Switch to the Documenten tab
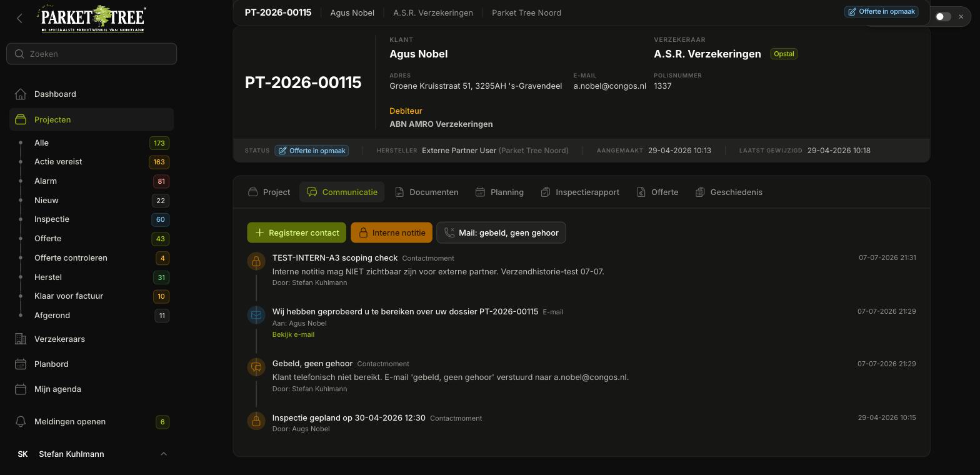 427,192
